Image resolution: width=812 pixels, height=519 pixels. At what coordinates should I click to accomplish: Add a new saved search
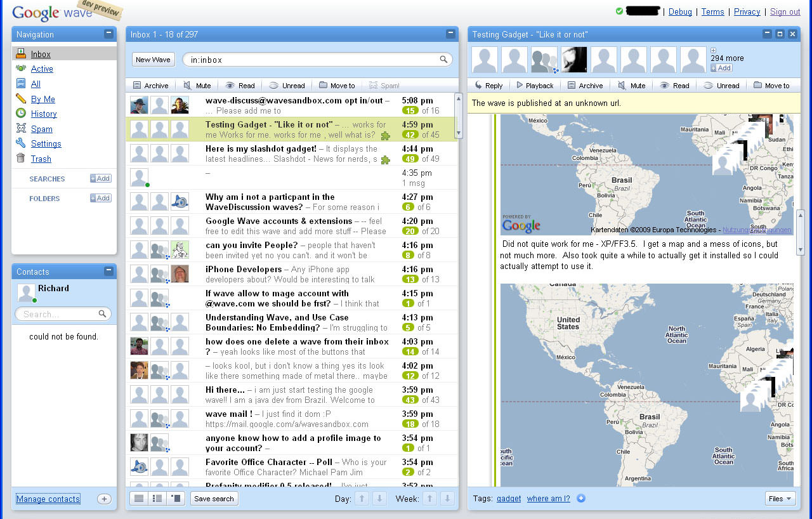(x=100, y=178)
